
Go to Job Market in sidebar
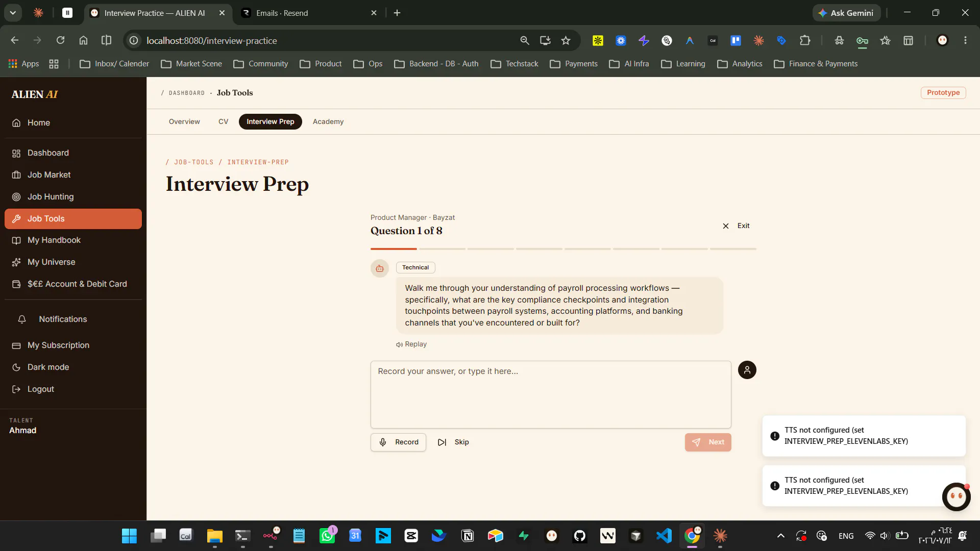pyautogui.click(x=73, y=175)
